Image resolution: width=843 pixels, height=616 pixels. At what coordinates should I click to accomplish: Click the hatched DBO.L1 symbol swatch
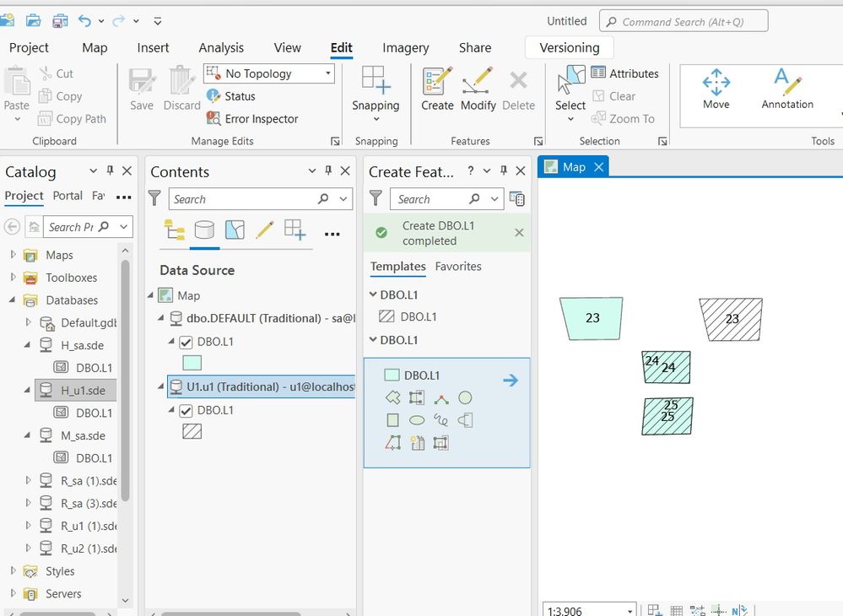[192, 431]
